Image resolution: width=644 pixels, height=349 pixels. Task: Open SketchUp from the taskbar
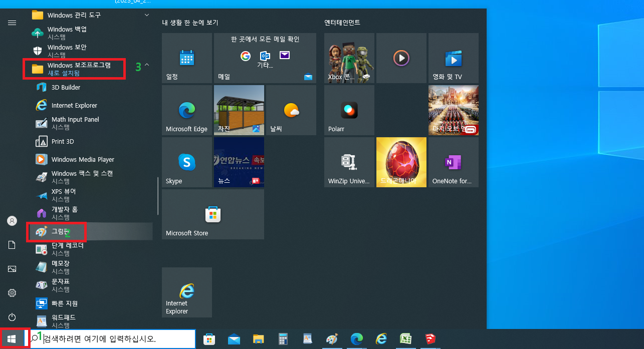click(431, 339)
